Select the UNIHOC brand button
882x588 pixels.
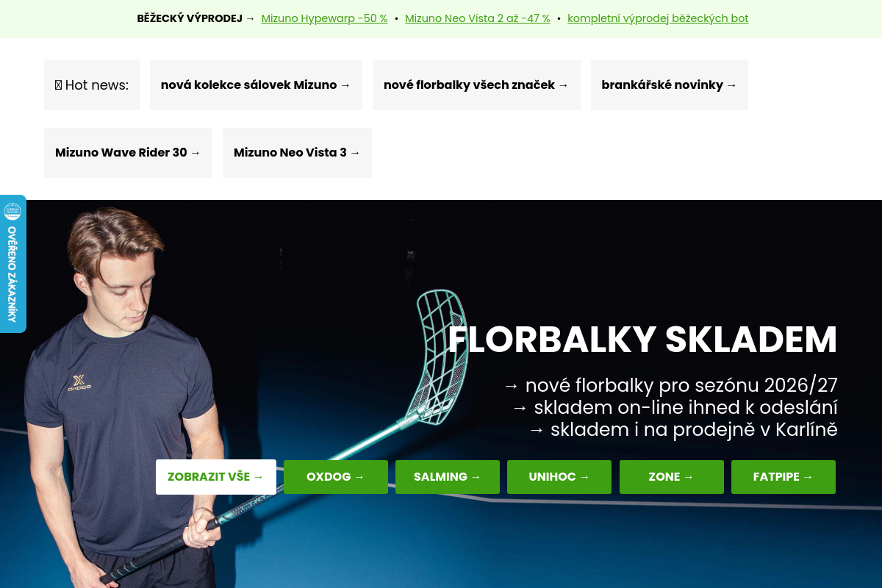pos(559,477)
